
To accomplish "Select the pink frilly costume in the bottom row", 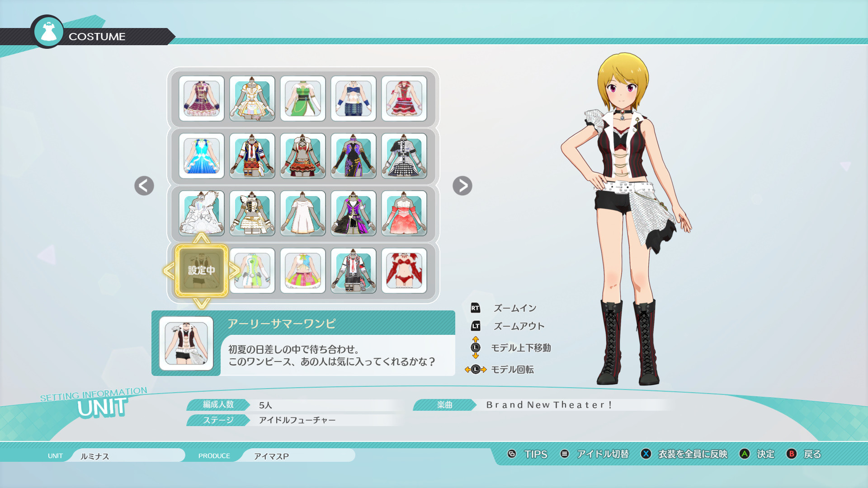I will (303, 270).
